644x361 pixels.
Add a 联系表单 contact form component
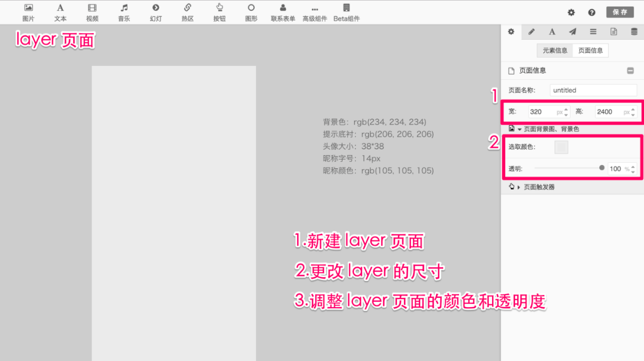(283, 12)
